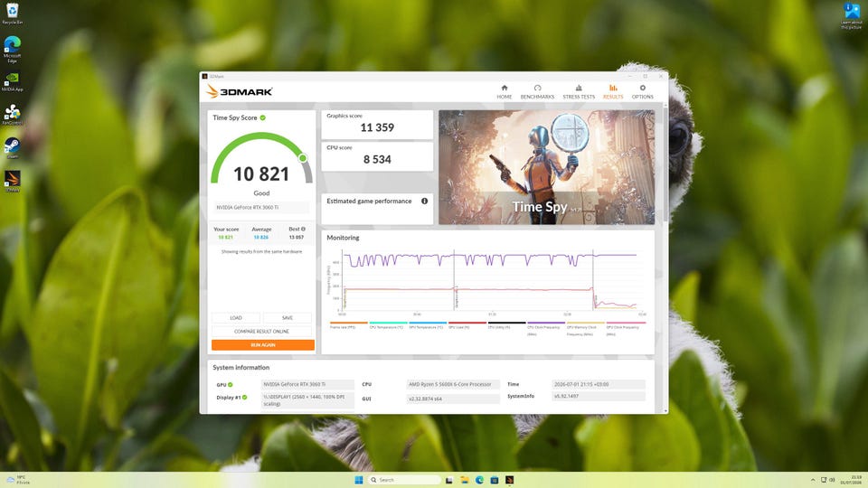Toggle CPU Clock Frequency line in legend

(x=546, y=329)
